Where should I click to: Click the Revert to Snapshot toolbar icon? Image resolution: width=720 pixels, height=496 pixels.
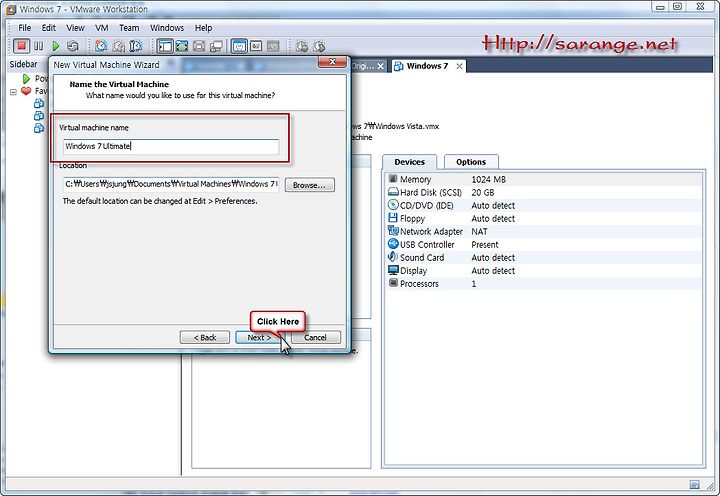pyautogui.click(x=119, y=46)
